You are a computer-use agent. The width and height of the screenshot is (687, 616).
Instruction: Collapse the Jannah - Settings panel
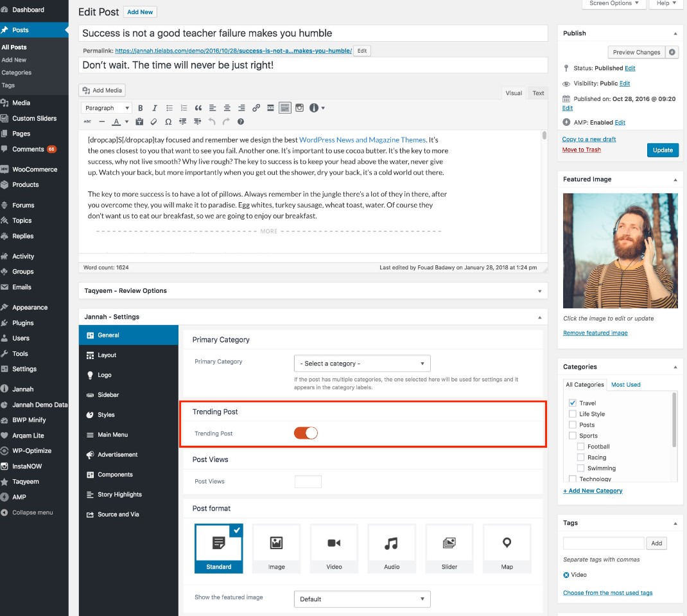(x=540, y=317)
